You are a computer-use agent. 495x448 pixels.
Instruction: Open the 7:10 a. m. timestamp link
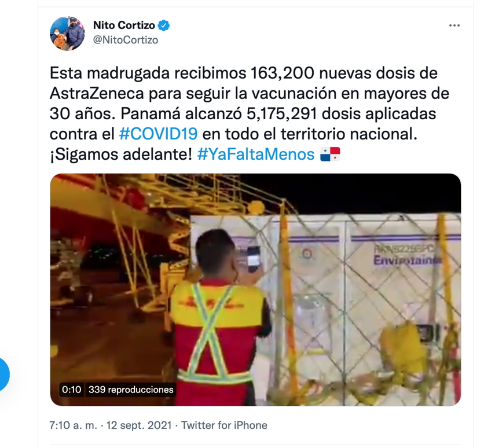(x=74, y=425)
